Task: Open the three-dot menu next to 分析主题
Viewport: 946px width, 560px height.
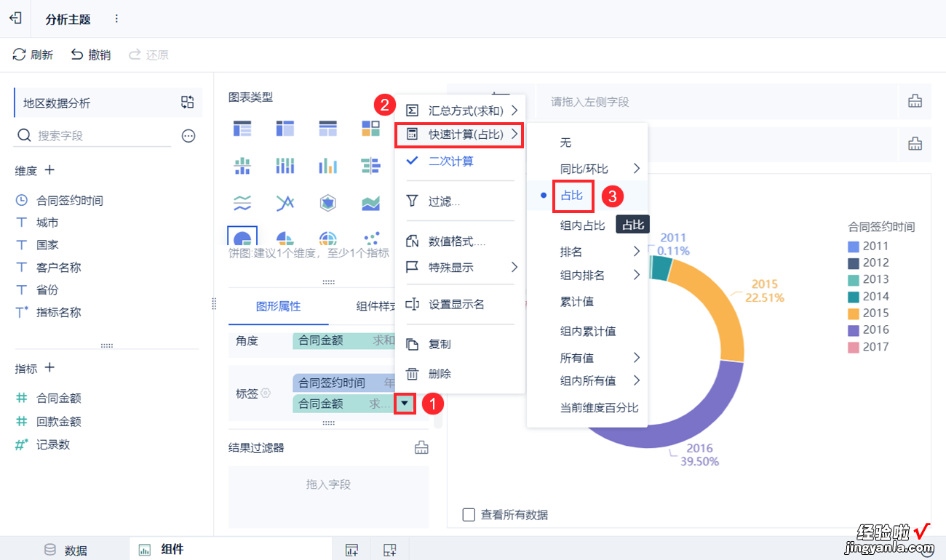Action: click(116, 19)
